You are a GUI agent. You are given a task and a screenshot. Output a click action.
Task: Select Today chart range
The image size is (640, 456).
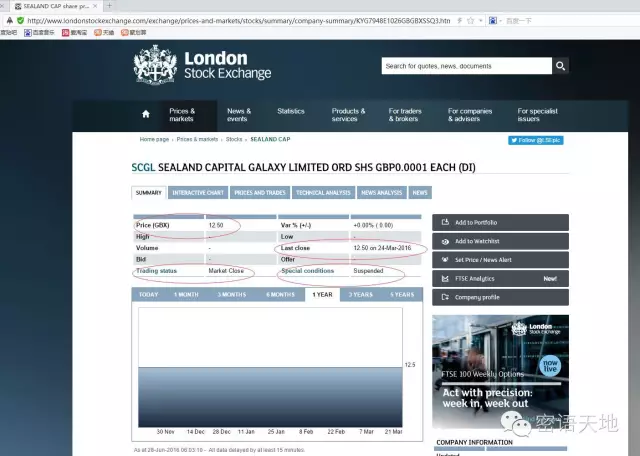pyautogui.click(x=148, y=294)
